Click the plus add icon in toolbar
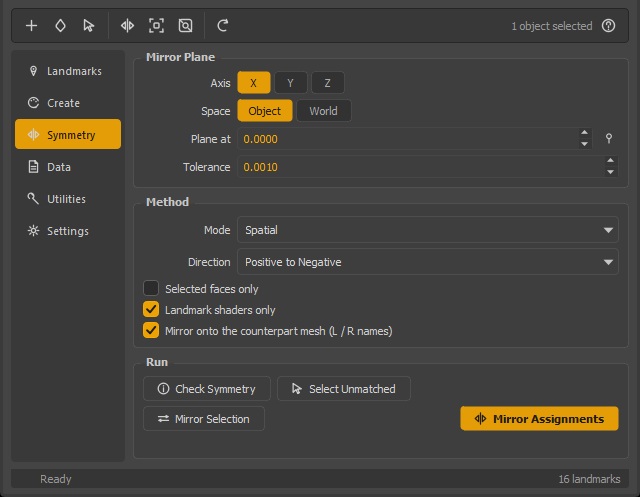 [31, 26]
